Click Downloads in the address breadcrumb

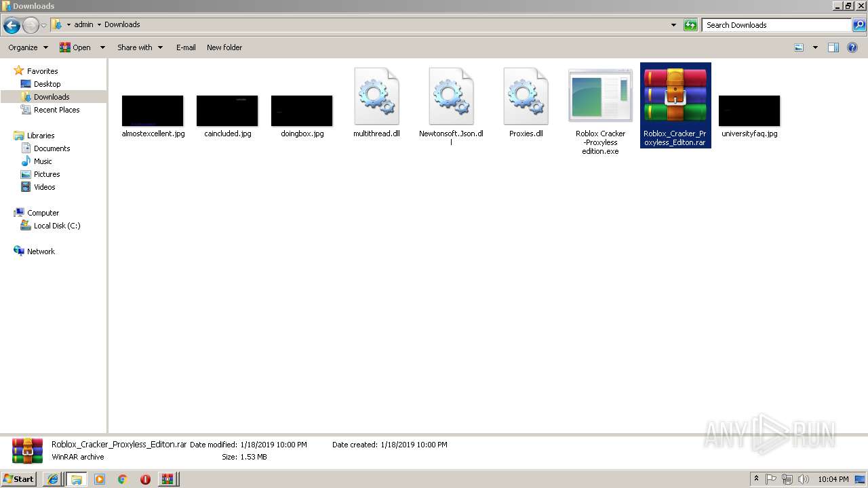click(122, 25)
